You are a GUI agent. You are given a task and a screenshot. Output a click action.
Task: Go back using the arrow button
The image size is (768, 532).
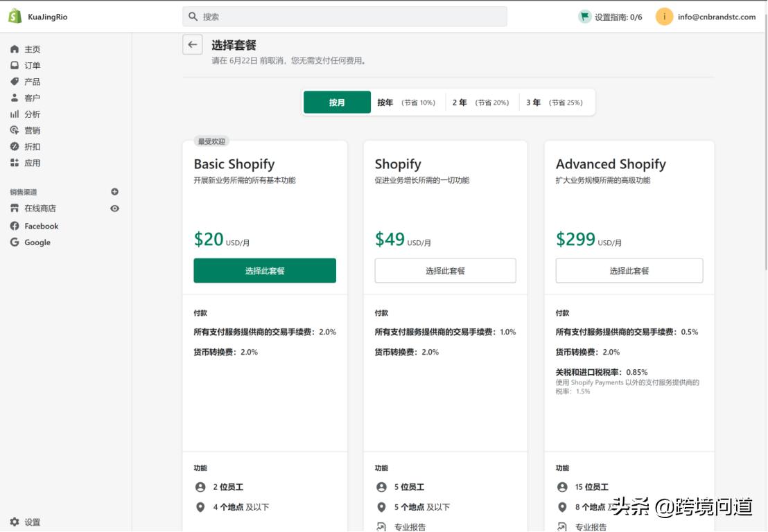coord(192,44)
